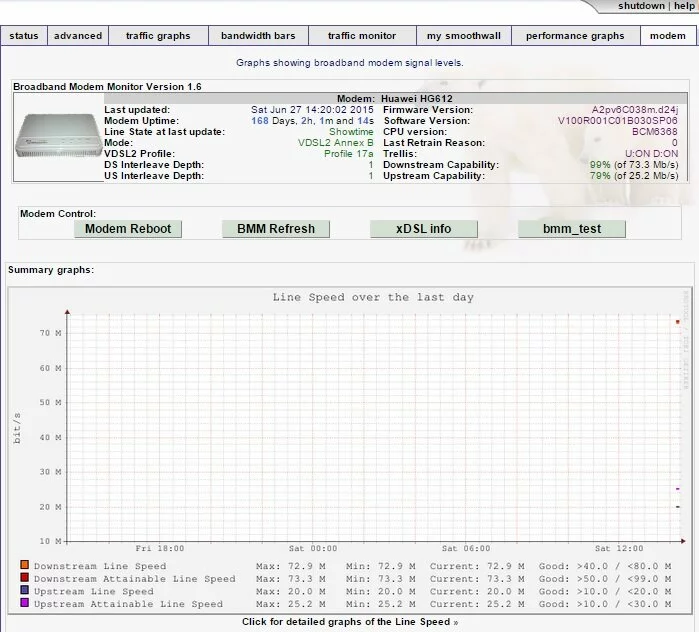
Task: Click the orange Downstream Line Speed swatch
Action: pyautogui.click(x=24, y=566)
